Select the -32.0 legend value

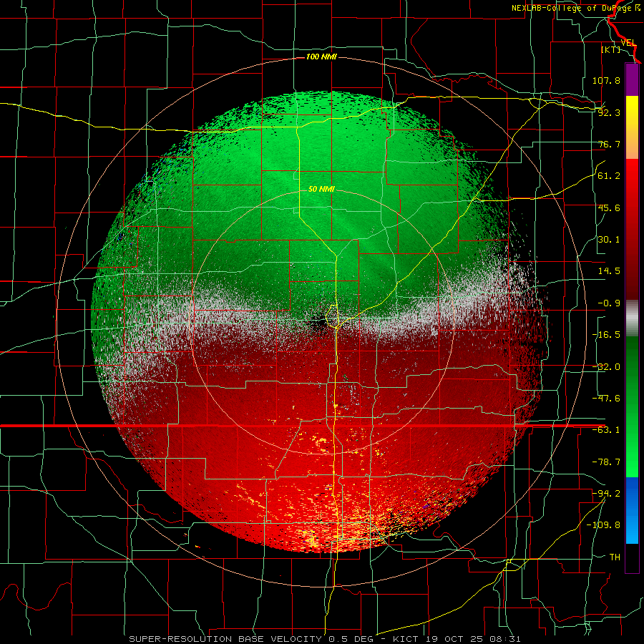coord(606,367)
